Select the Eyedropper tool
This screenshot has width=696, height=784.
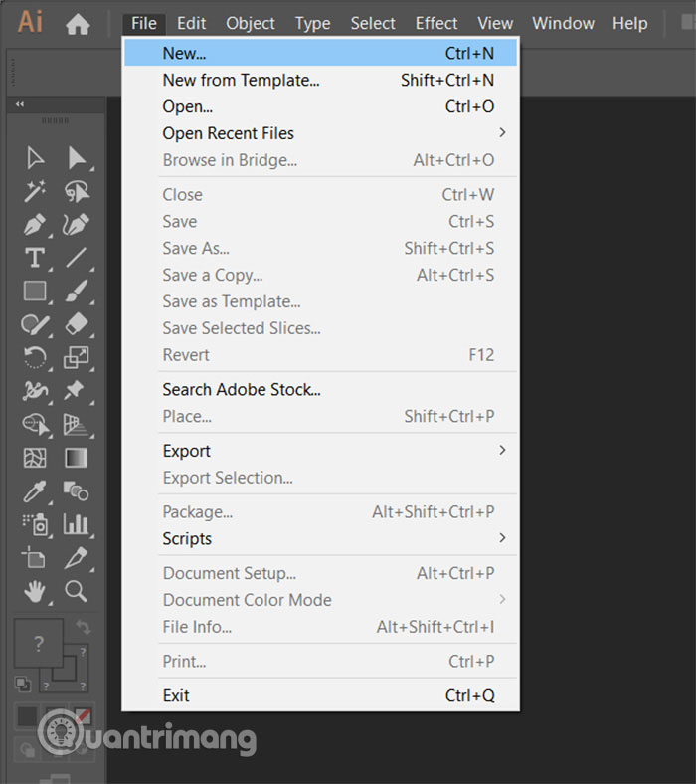tap(35, 491)
